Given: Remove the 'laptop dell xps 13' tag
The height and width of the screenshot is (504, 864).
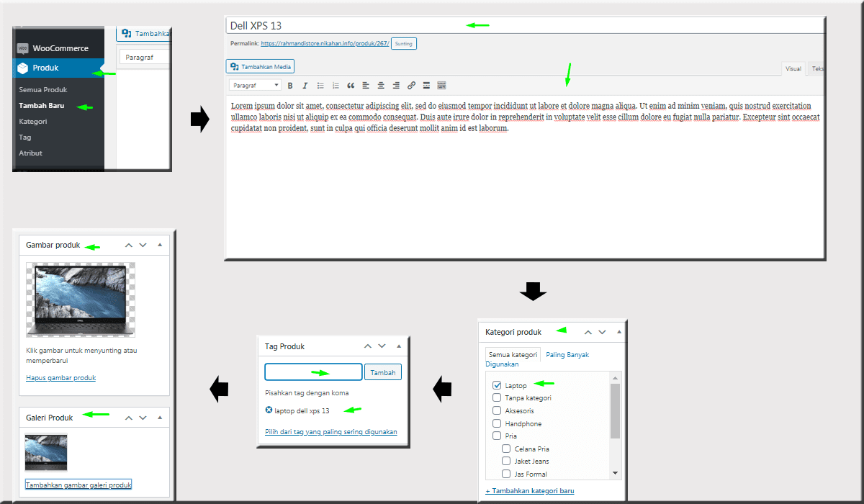Looking at the screenshot, I should tap(269, 410).
